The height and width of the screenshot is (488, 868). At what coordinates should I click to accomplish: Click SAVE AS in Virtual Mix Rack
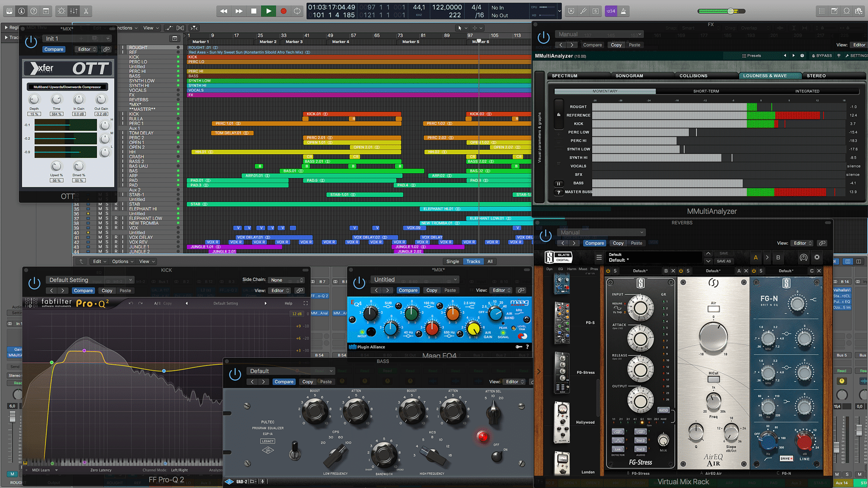click(x=723, y=261)
